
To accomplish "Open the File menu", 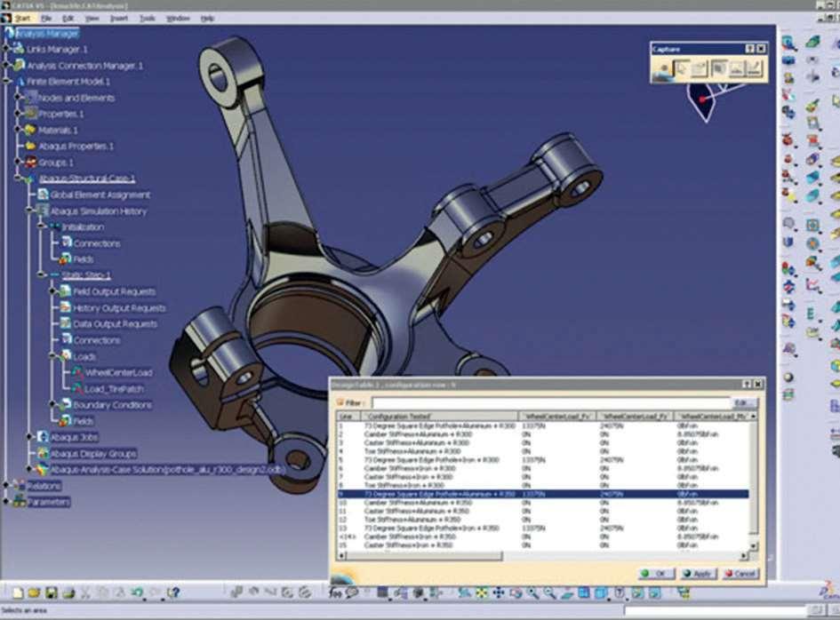I will coord(46,18).
